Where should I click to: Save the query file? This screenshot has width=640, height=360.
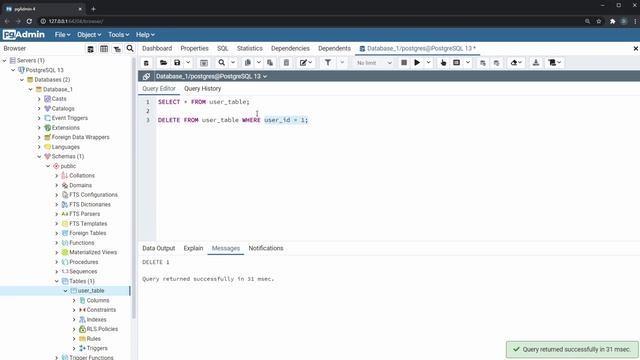pyautogui.click(x=177, y=63)
